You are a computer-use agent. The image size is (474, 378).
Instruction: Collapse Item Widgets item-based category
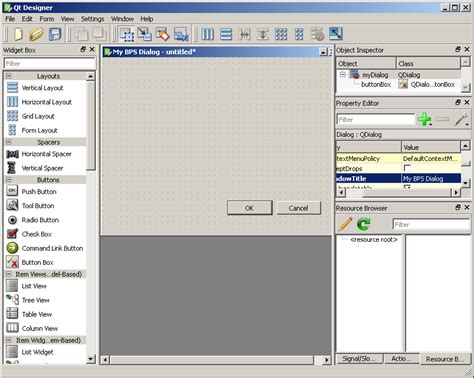point(9,340)
